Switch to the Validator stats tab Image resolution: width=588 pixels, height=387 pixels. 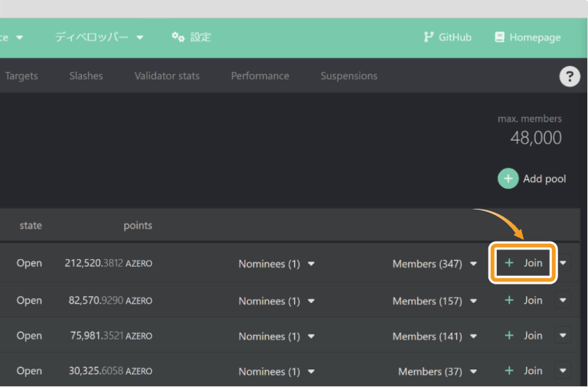(167, 76)
